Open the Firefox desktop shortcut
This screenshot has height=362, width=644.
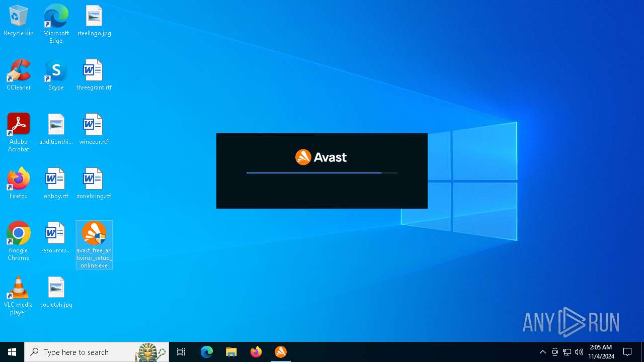(x=19, y=184)
